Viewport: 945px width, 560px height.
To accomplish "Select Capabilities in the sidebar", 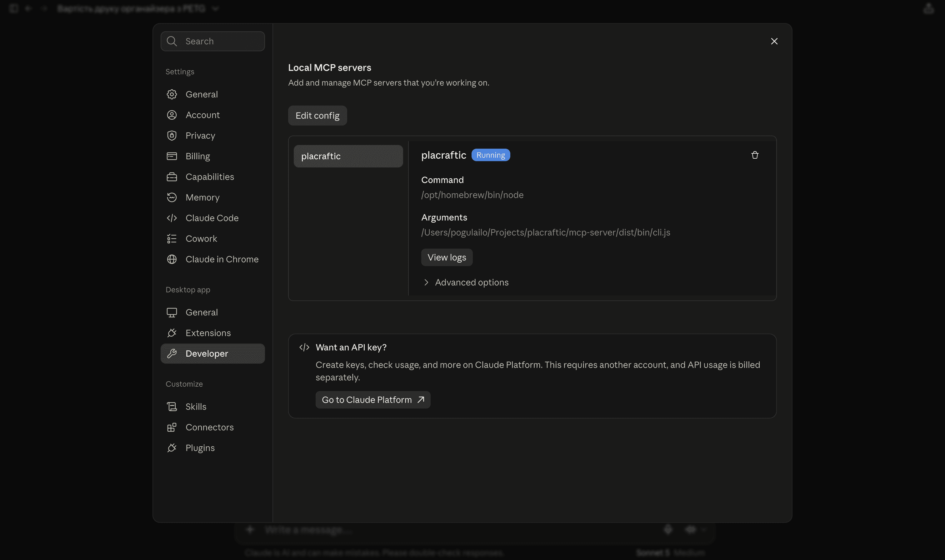I will (x=212, y=177).
